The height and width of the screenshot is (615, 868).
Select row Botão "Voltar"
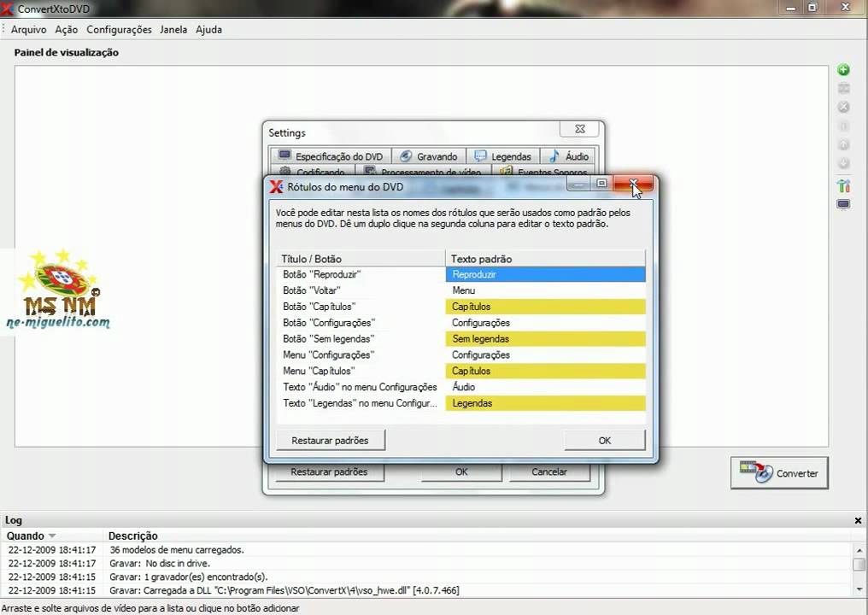click(361, 290)
